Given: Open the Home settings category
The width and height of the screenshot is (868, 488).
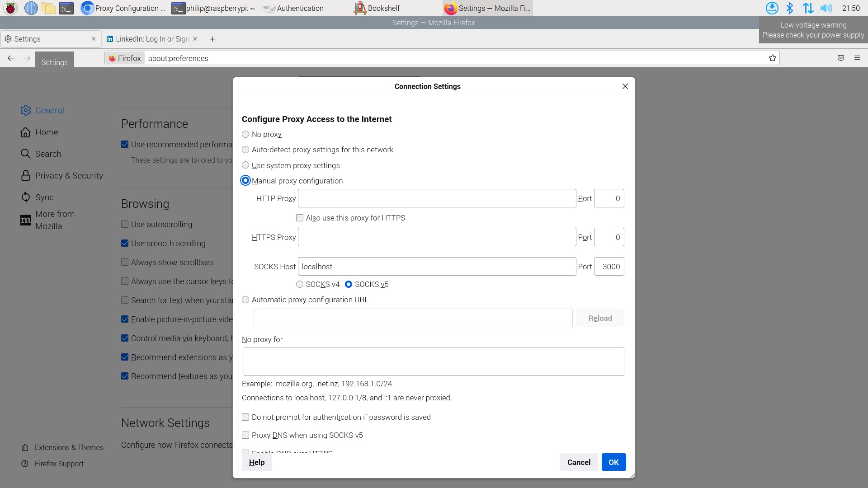Looking at the screenshot, I should pos(39,132).
